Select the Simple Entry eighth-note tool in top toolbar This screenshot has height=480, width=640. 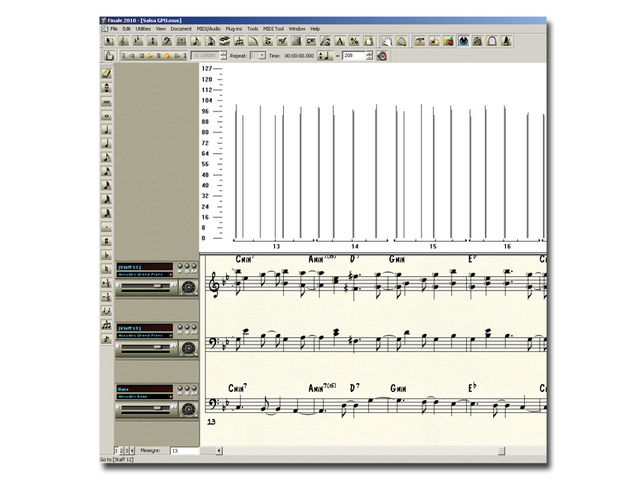point(196,41)
